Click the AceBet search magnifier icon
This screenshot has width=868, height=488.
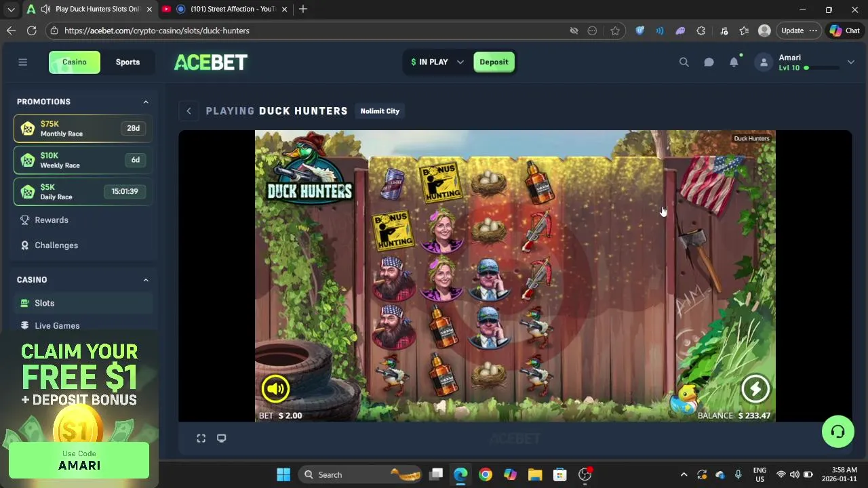(x=684, y=62)
